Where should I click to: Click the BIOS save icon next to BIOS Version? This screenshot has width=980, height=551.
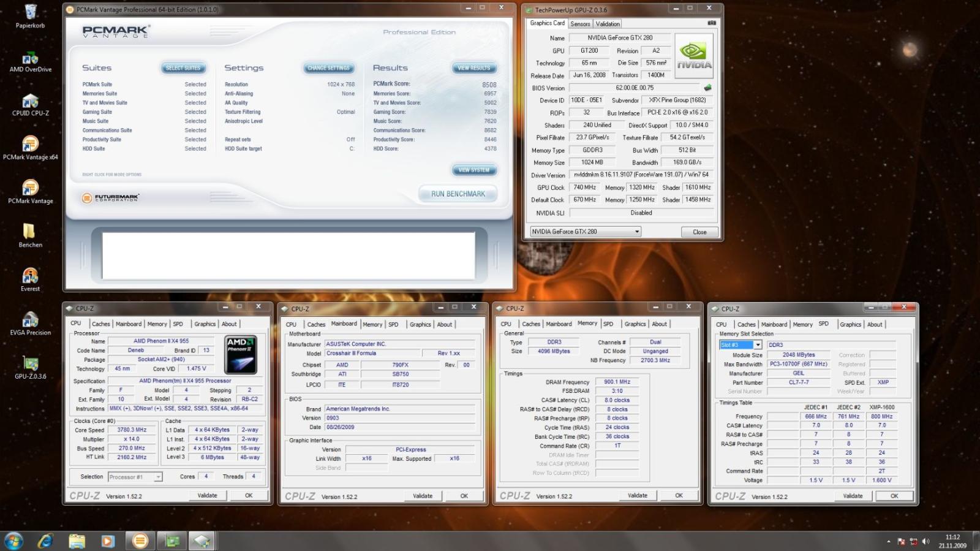(x=708, y=88)
